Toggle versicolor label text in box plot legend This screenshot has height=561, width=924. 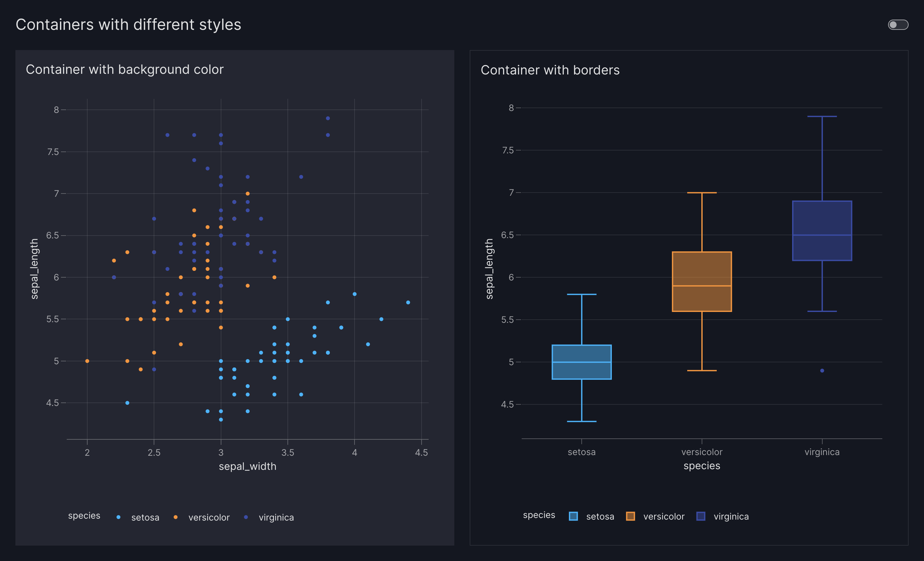pyautogui.click(x=664, y=517)
